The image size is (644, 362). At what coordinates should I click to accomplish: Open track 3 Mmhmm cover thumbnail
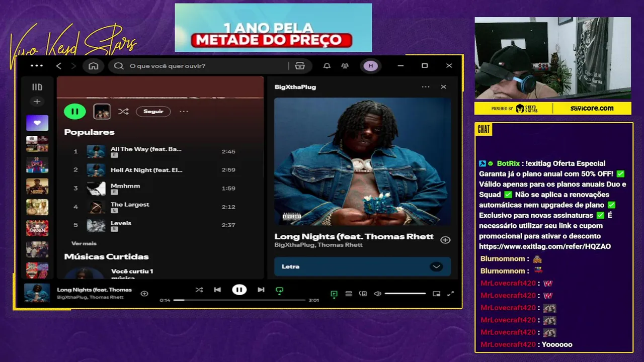pos(96,189)
